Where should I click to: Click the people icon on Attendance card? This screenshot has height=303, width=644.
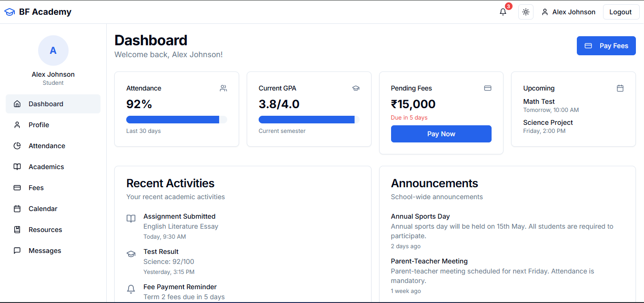pyautogui.click(x=223, y=88)
